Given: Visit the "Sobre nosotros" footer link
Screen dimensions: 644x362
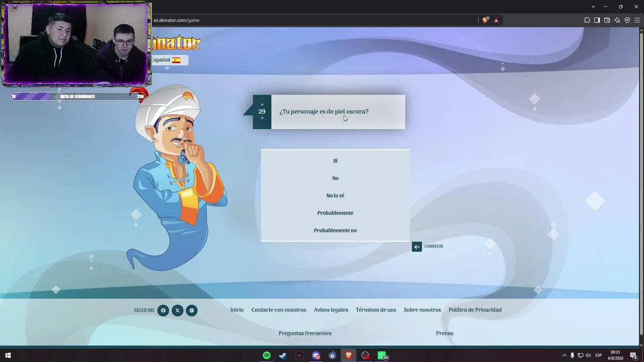Looking at the screenshot, I should click(422, 310).
